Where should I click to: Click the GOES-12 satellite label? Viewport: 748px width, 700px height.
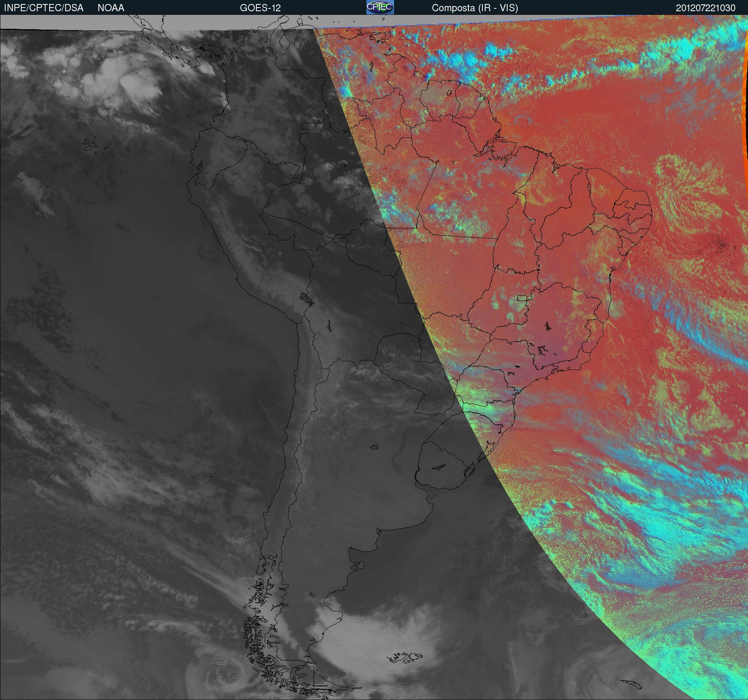tap(260, 8)
